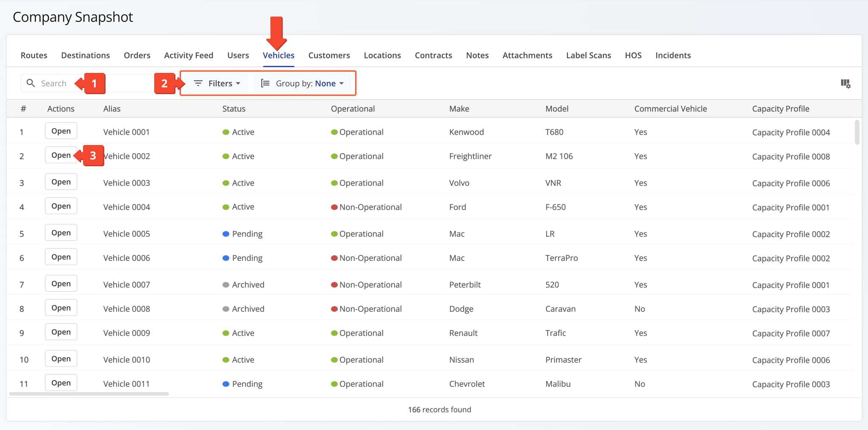Select the Vehicles tab
The height and width of the screenshot is (430, 868).
click(278, 55)
